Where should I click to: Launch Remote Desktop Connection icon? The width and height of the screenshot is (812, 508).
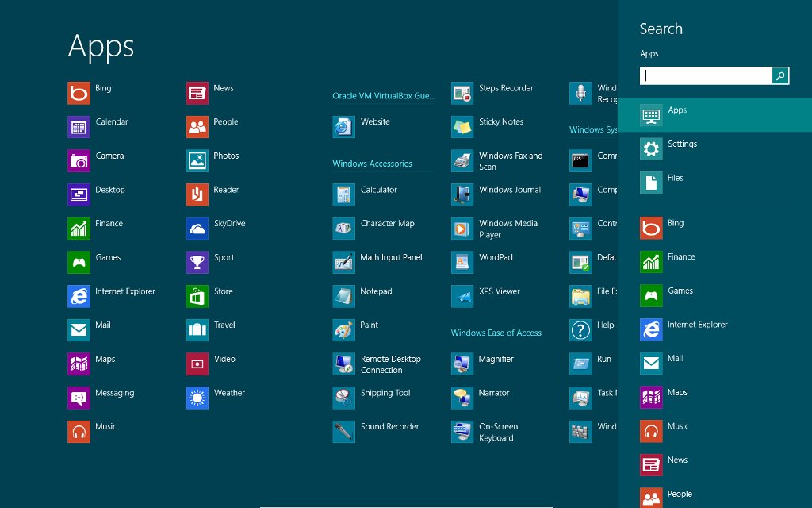(344, 364)
